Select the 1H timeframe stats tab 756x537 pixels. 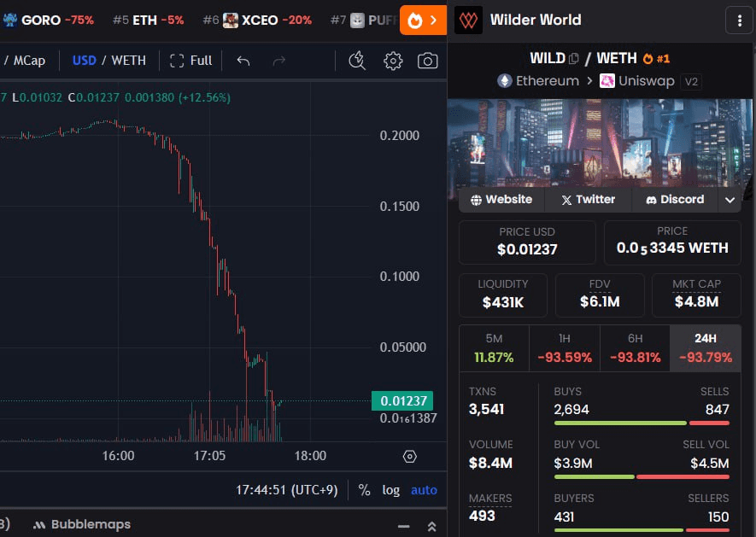(564, 348)
